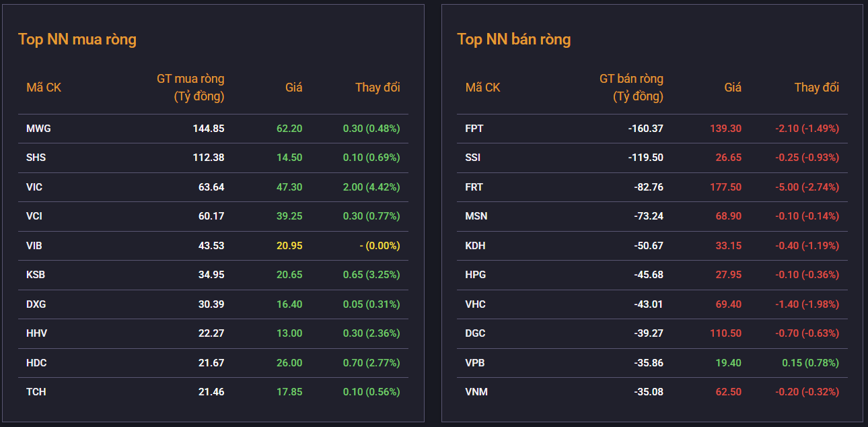The image size is (868, 427).
Task: Click the change value -1.40 (-1.98%)
Action: click(x=807, y=304)
